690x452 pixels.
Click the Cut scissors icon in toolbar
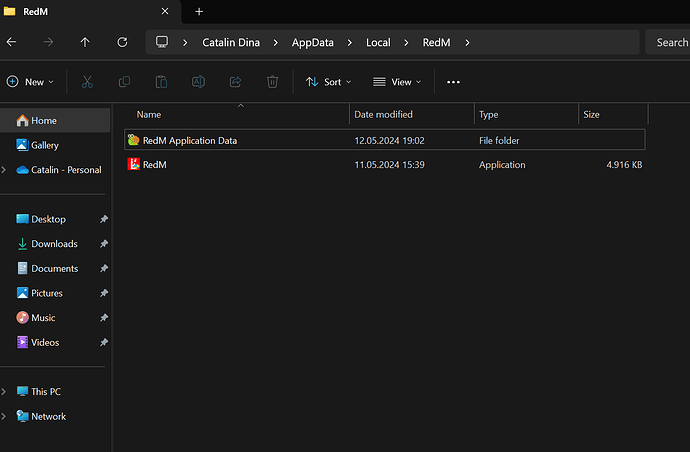tap(87, 82)
